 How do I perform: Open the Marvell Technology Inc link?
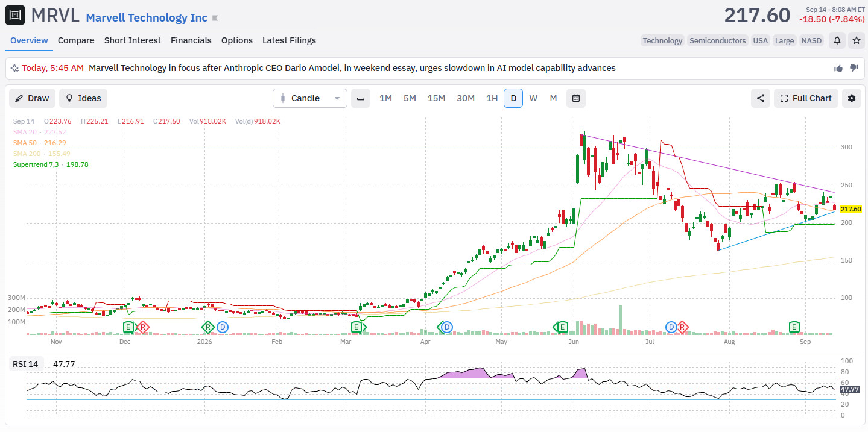click(x=147, y=18)
